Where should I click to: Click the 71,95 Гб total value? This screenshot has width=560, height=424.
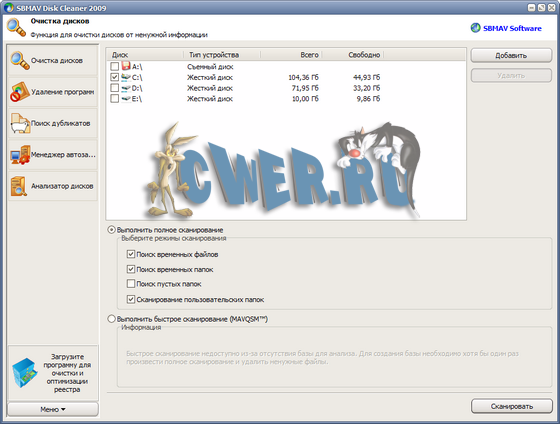pyautogui.click(x=305, y=88)
